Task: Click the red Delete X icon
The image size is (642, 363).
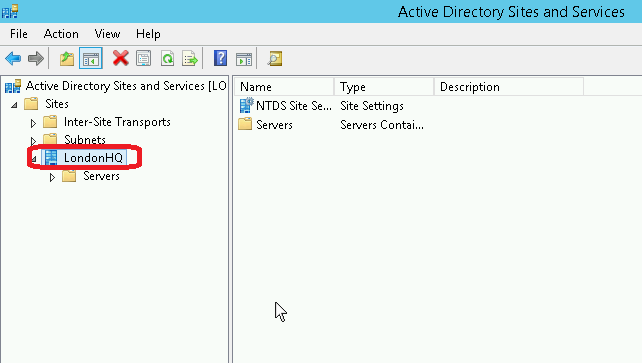Action: click(x=120, y=58)
